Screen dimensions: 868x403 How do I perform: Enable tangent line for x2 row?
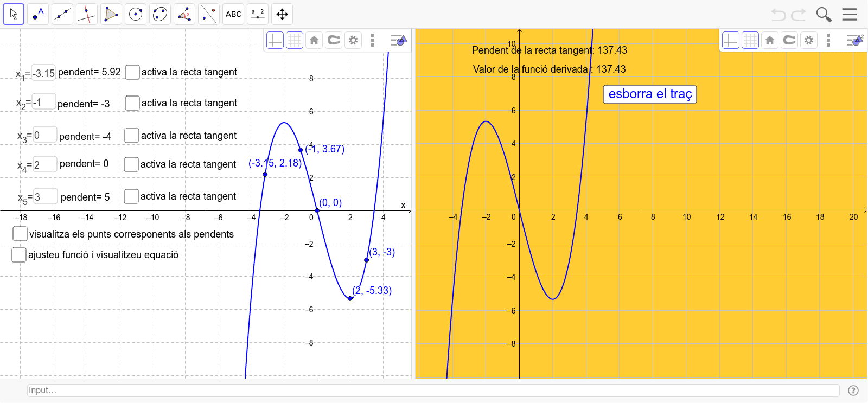(132, 103)
